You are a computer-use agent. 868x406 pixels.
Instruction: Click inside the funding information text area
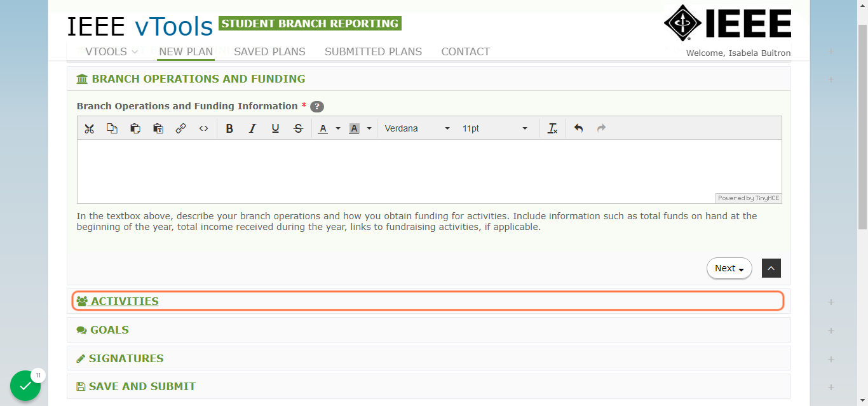(x=429, y=171)
